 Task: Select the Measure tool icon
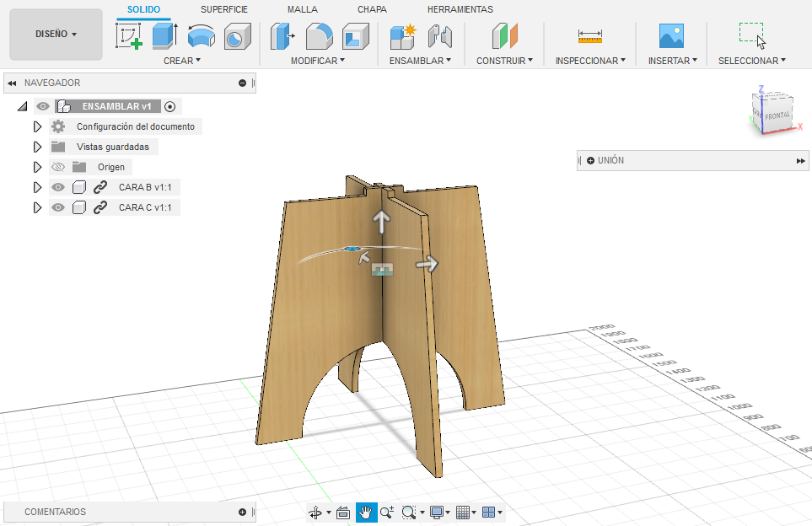(590, 36)
